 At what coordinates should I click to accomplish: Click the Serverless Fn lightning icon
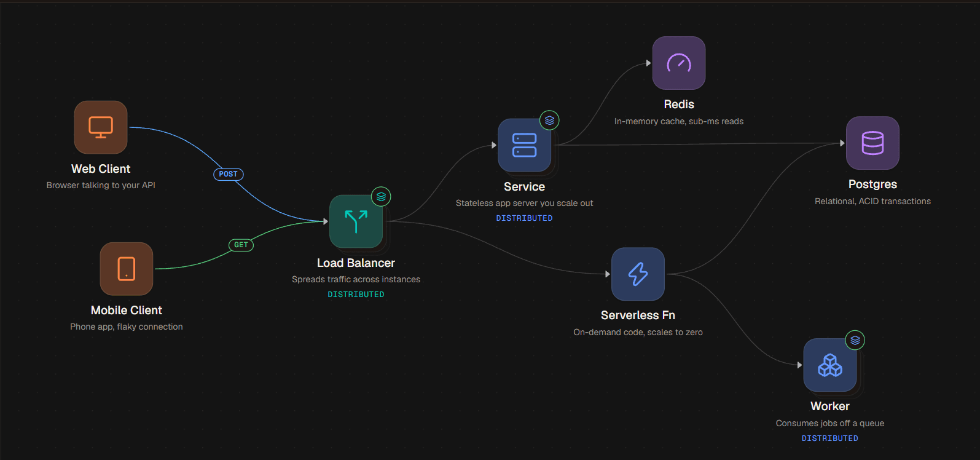point(638,274)
